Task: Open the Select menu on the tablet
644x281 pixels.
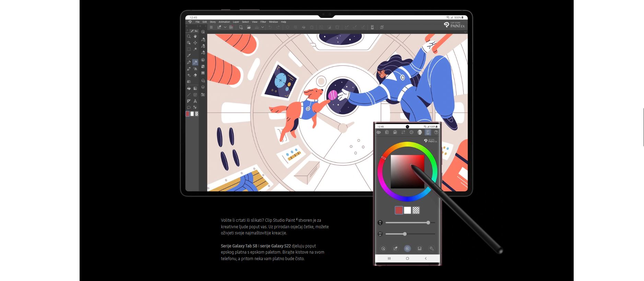Action: click(x=245, y=22)
